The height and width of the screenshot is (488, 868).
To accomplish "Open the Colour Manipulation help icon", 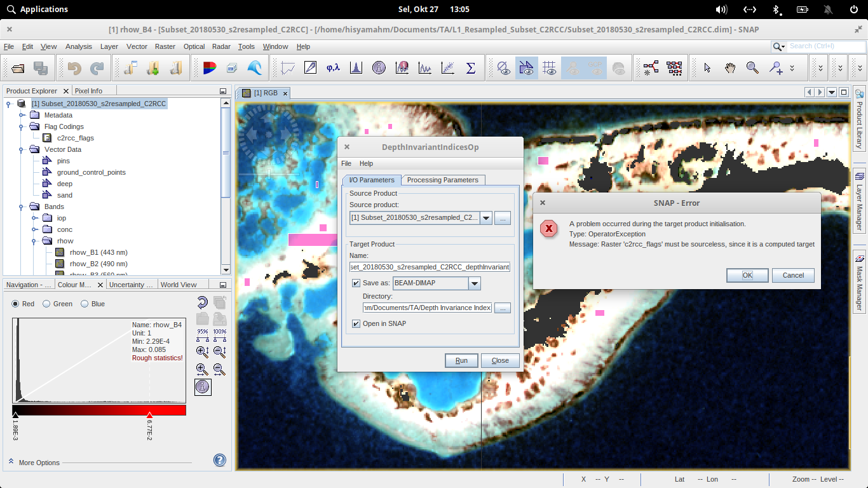I will 220,460.
